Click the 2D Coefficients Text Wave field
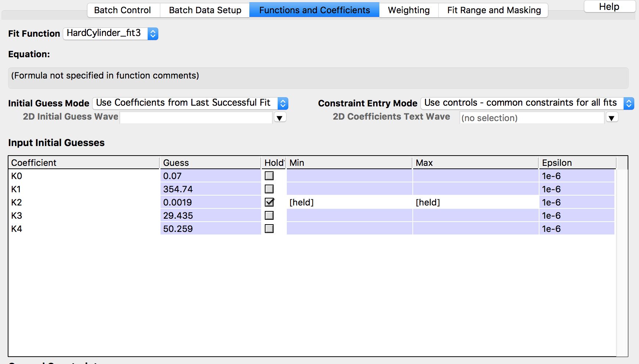The width and height of the screenshot is (639, 364). (x=532, y=118)
